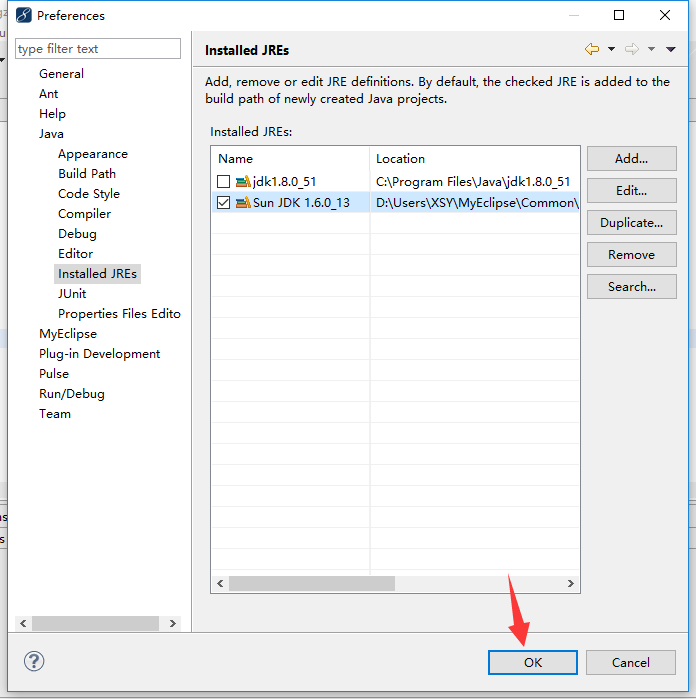Click tree pane scroll left arrow
The image size is (696, 699).
(23, 623)
